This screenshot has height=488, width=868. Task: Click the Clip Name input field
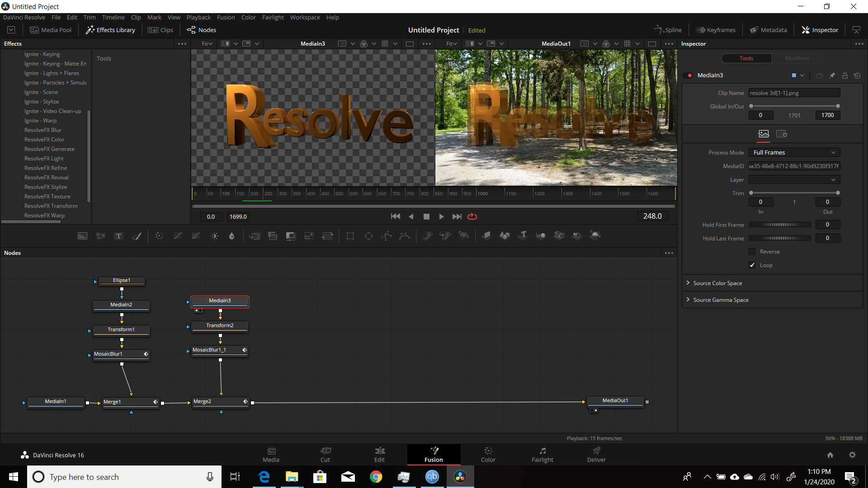pos(794,93)
